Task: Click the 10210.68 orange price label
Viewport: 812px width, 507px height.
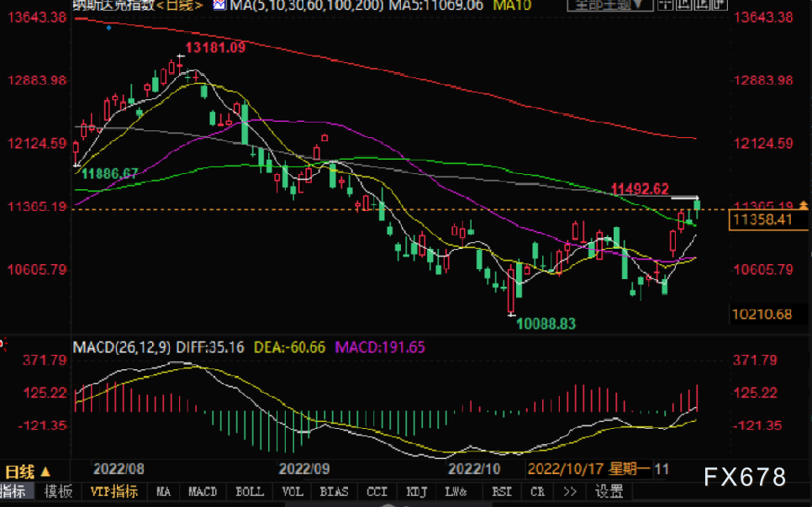Action: tap(762, 314)
